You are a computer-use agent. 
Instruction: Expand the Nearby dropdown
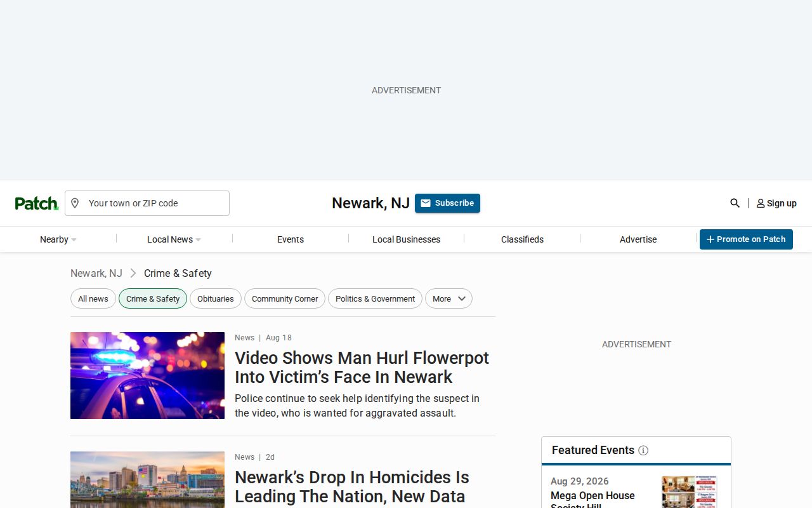tap(58, 239)
